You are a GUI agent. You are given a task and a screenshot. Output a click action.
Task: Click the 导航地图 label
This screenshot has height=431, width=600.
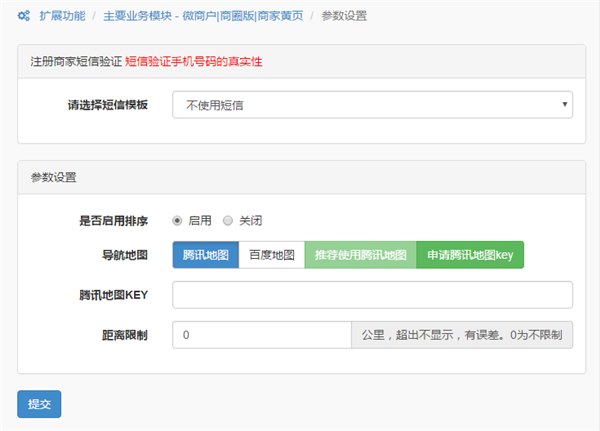pyautogui.click(x=125, y=255)
